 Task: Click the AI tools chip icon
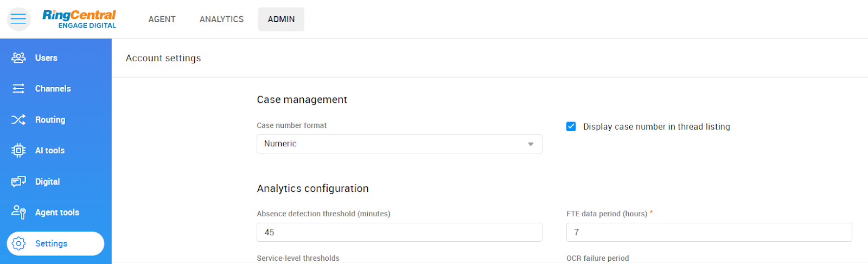(x=18, y=151)
